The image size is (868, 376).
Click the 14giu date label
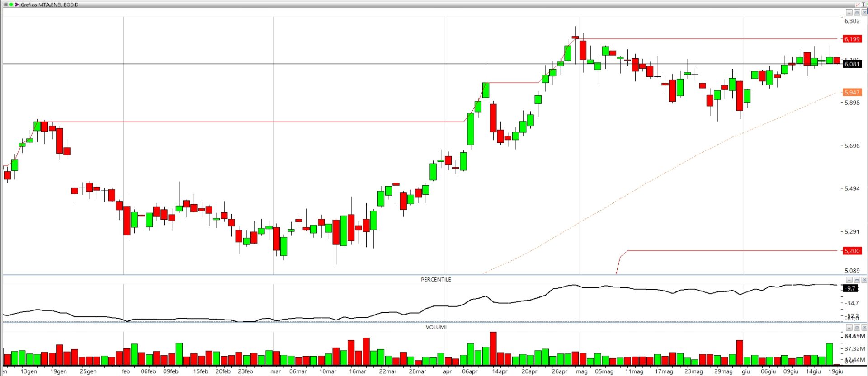click(813, 371)
